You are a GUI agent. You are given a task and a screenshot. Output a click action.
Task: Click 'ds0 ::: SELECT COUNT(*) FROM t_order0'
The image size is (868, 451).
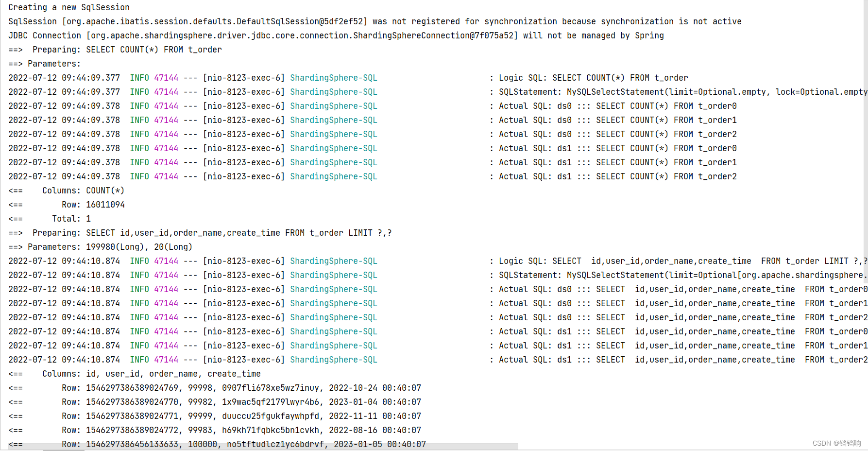(x=647, y=106)
